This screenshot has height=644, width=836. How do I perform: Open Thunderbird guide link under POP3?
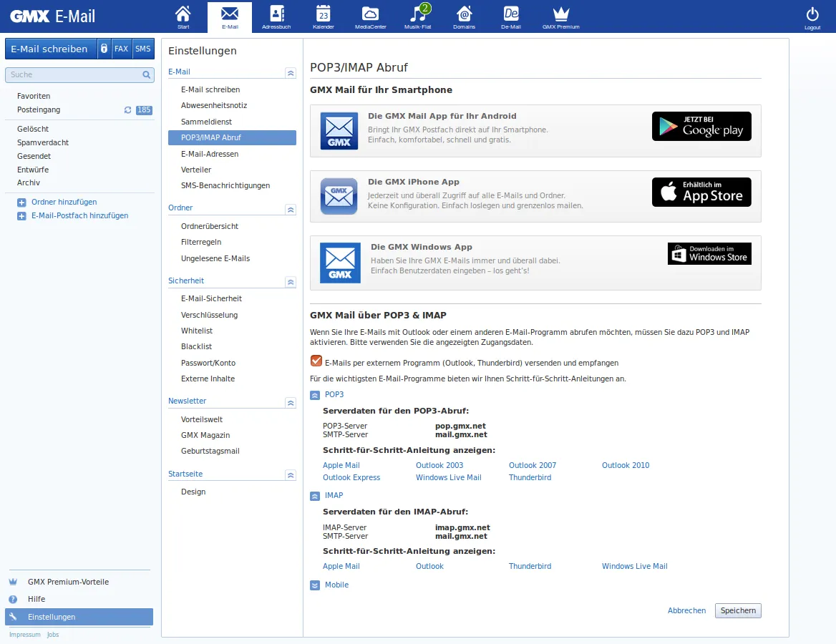(530, 477)
